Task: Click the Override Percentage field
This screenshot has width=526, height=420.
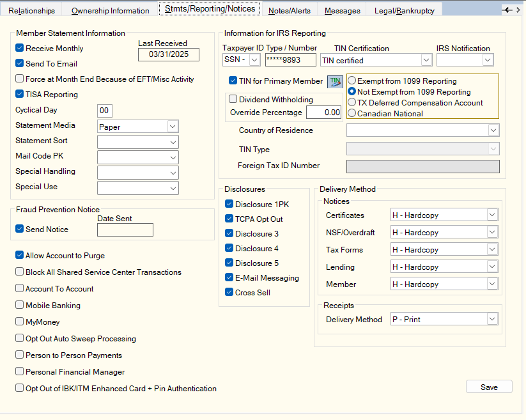Action: tap(324, 113)
